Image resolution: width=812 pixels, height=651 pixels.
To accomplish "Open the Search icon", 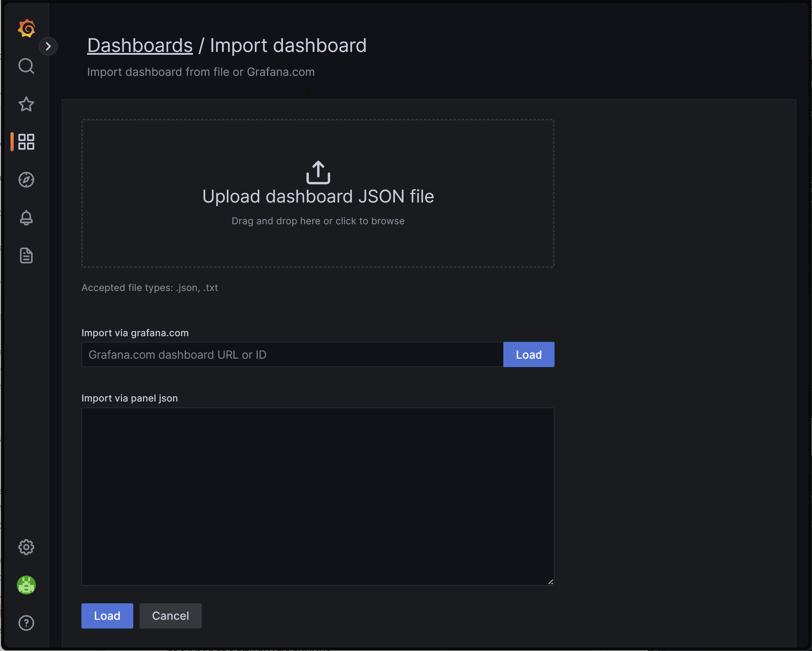I will 27,66.
